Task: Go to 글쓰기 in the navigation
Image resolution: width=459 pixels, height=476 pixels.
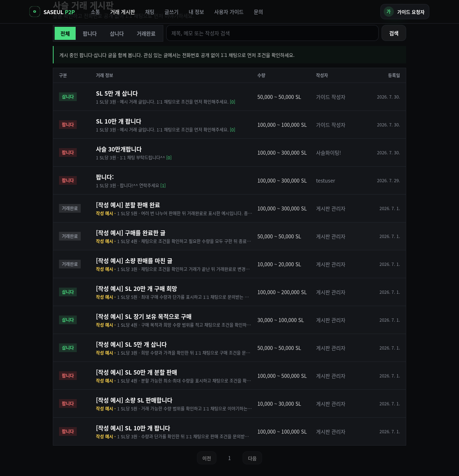Action: point(172,12)
